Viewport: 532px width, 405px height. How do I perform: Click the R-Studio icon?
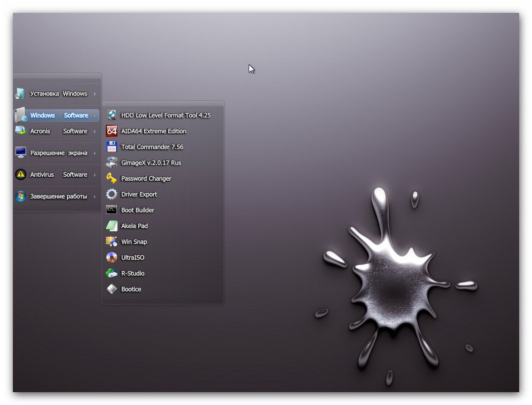112,273
